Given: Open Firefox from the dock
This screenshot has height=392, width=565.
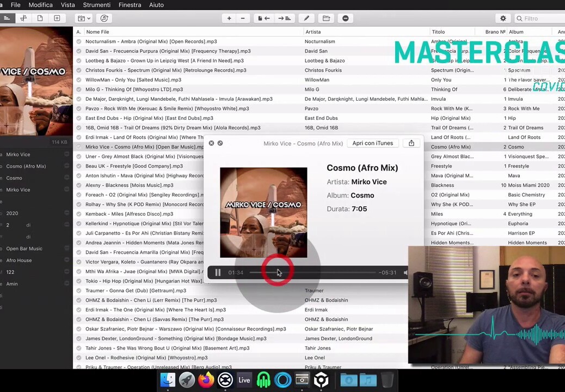Looking at the screenshot, I should click(x=206, y=380).
